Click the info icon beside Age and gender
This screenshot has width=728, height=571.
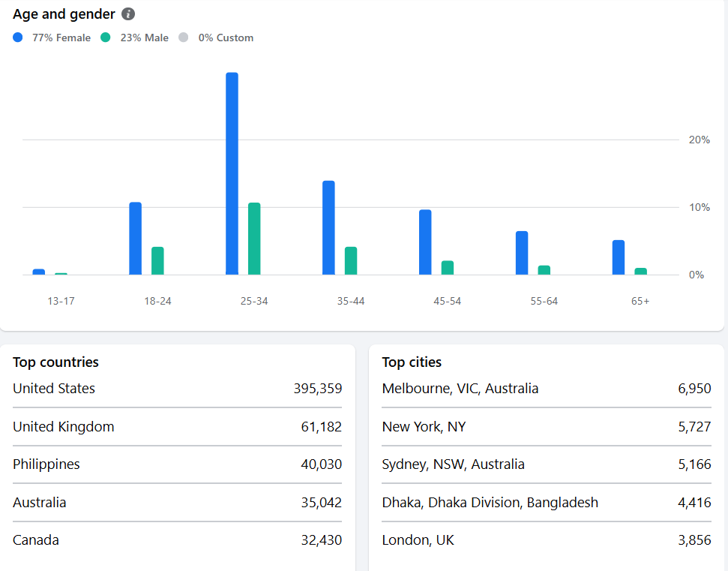click(x=128, y=14)
